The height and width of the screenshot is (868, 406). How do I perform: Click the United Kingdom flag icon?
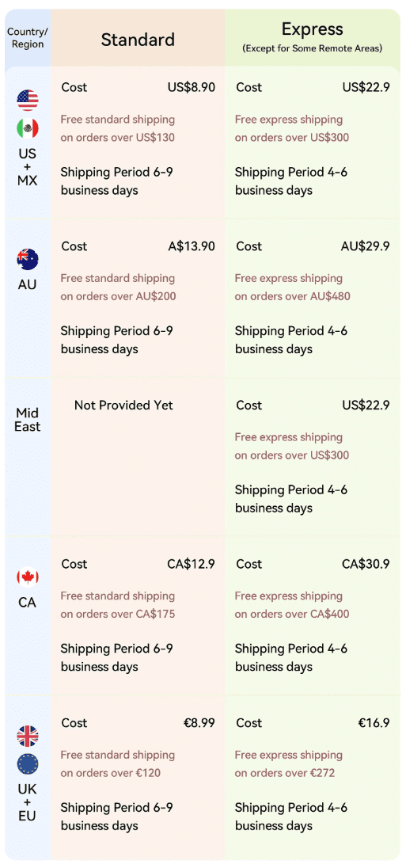[x=27, y=737]
